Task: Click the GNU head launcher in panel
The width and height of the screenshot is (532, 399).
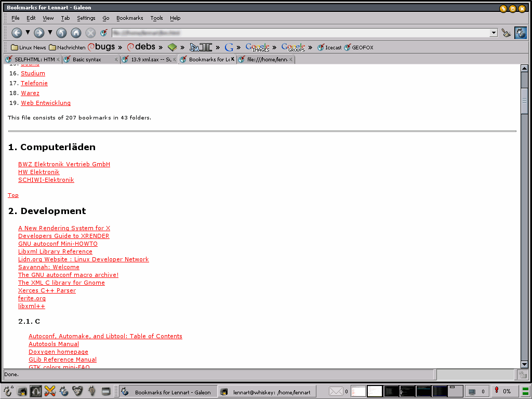Action: click(x=78, y=392)
